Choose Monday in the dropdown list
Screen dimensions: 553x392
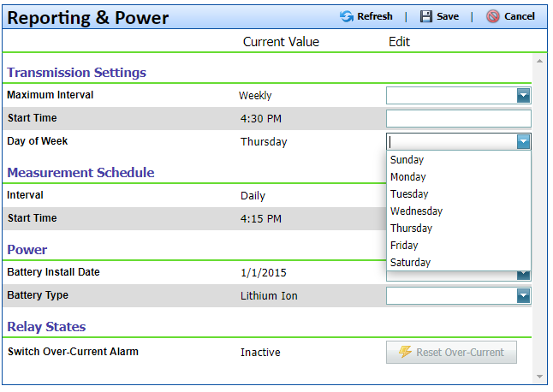(x=407, y=177)
